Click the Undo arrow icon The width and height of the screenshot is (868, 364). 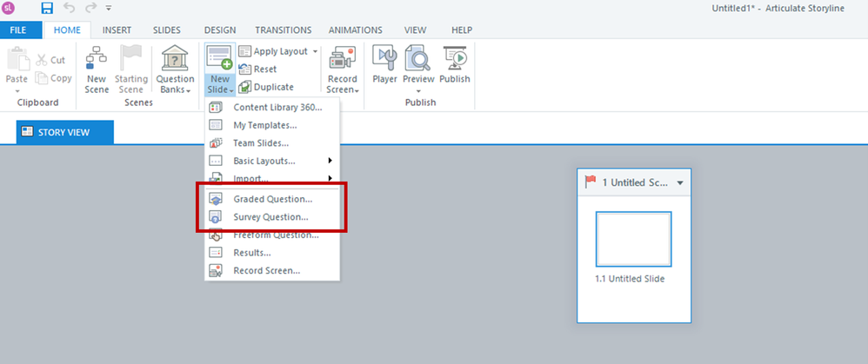[x=70, y=8]
